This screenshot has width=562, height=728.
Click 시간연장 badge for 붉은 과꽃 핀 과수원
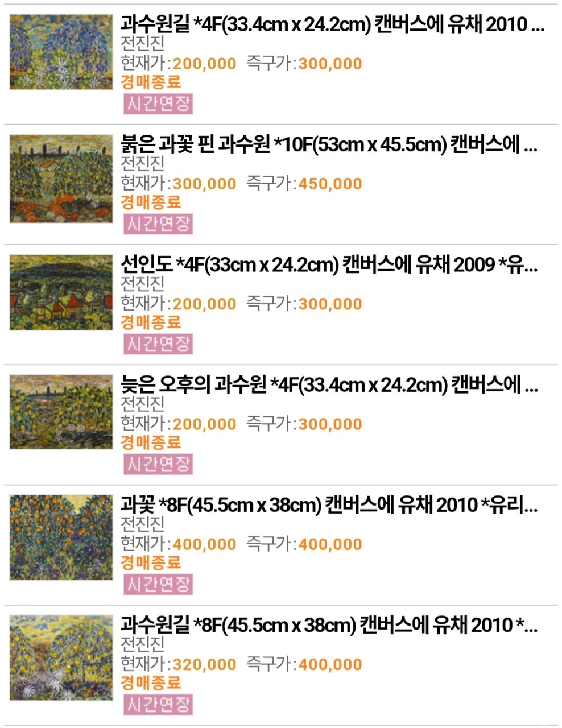click(158, 224)
